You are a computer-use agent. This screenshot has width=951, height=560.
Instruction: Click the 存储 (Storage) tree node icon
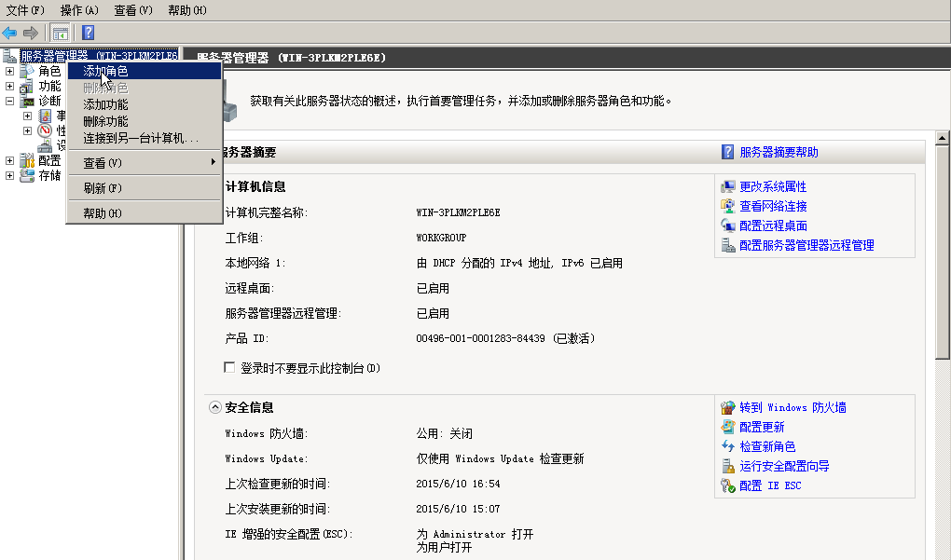tap(27, 175)
